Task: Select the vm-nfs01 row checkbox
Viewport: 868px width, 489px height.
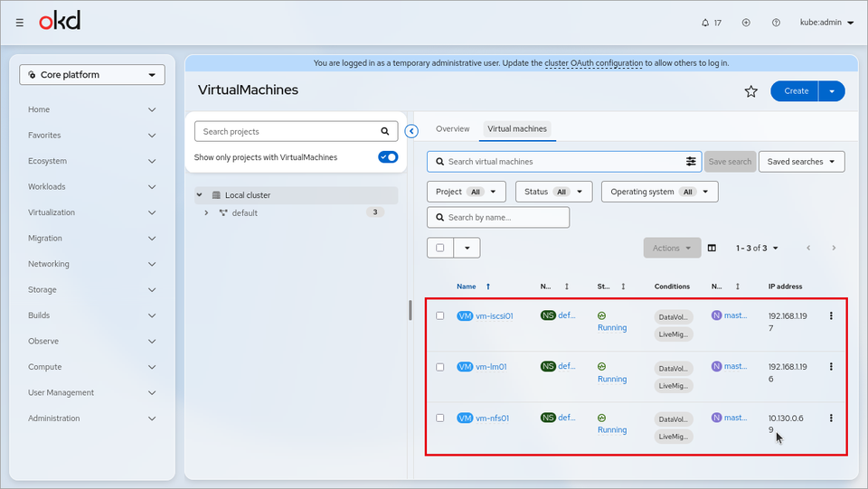Action: click(440, 418)
